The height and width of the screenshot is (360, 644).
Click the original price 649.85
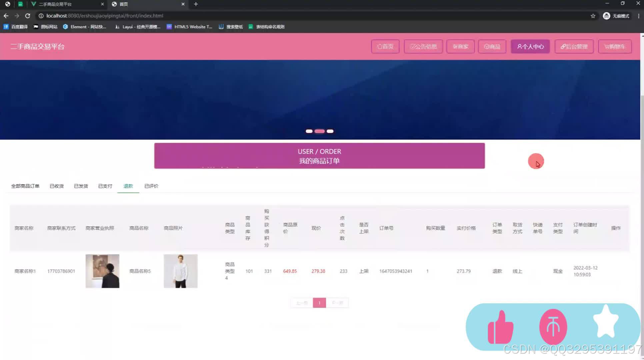click(290, 271)
